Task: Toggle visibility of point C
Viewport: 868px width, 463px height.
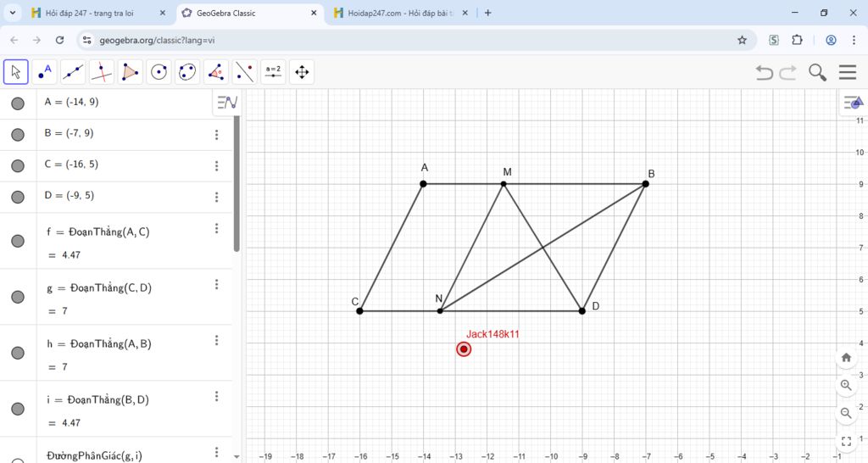Action: (x=18, y=165)
